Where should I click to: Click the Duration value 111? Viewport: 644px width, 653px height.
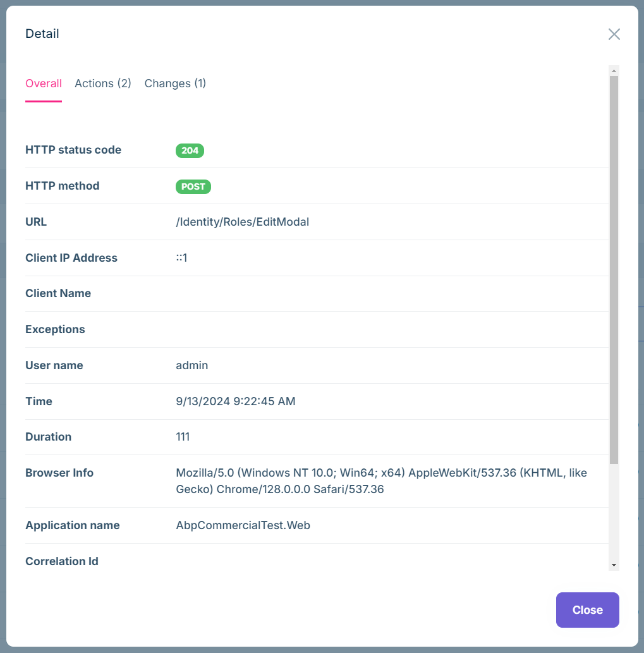click(183, 437)
